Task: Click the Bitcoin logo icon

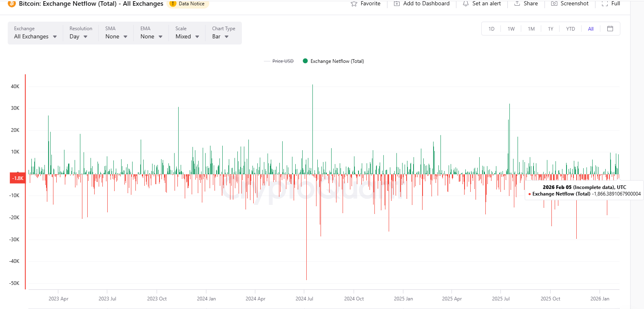Action: (12, 4)
